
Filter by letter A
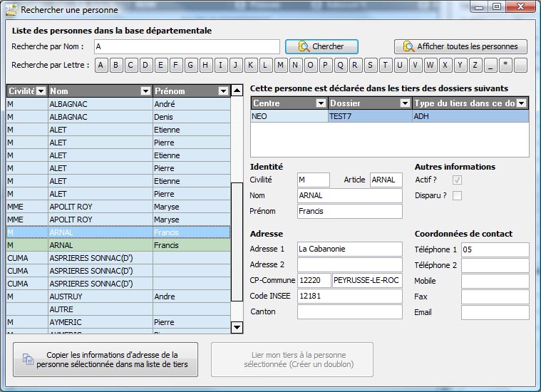click(101, 66)
